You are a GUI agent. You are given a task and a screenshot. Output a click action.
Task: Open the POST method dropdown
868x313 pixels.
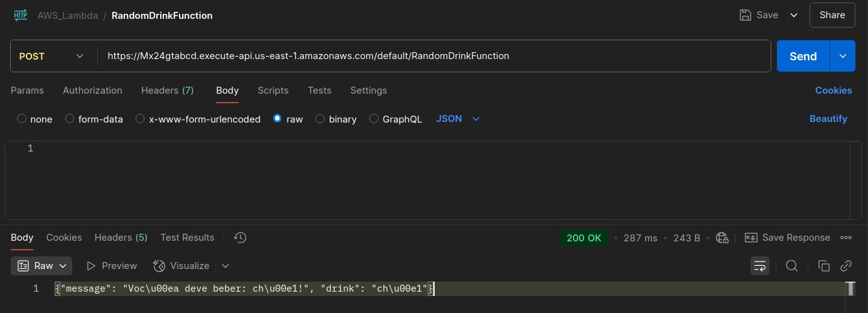click(53, 56)
